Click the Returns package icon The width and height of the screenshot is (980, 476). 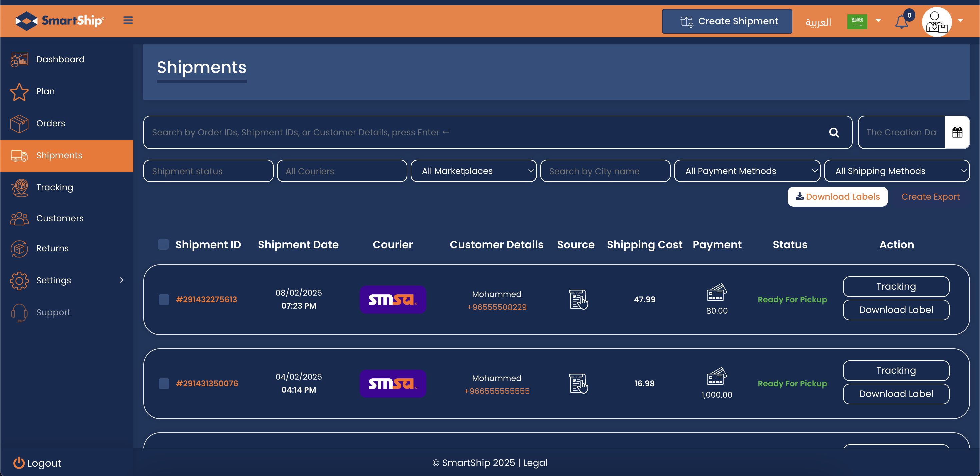(19, 248)
